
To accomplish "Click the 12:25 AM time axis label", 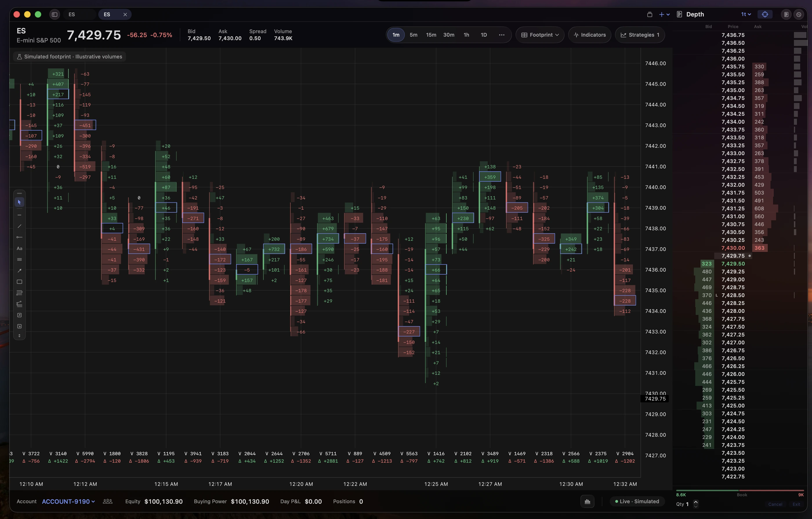I will (x=436, y=484).
